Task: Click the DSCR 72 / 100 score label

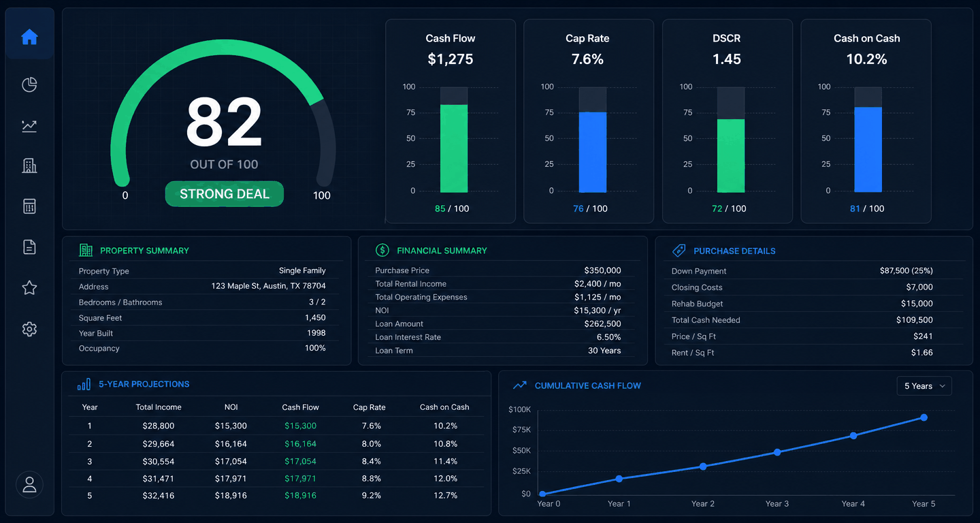Action: pyautogui.click(x=729, y=208)
